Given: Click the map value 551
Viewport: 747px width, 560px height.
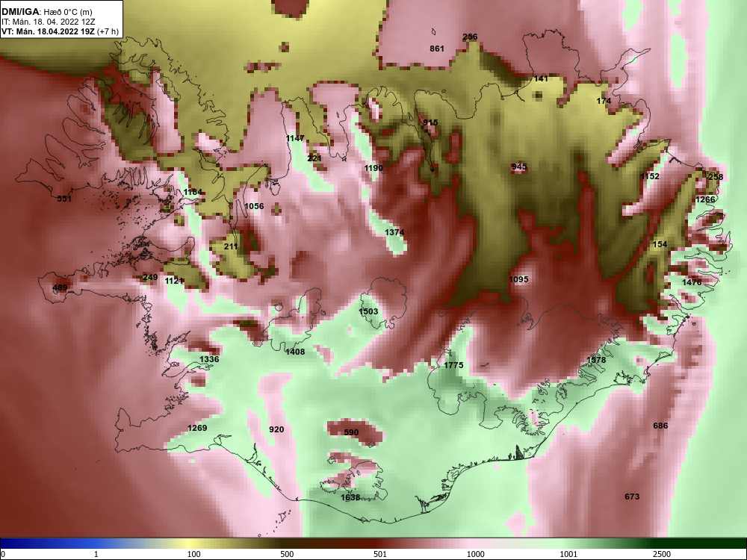Looking at the screenshot, I should (64, 199).
